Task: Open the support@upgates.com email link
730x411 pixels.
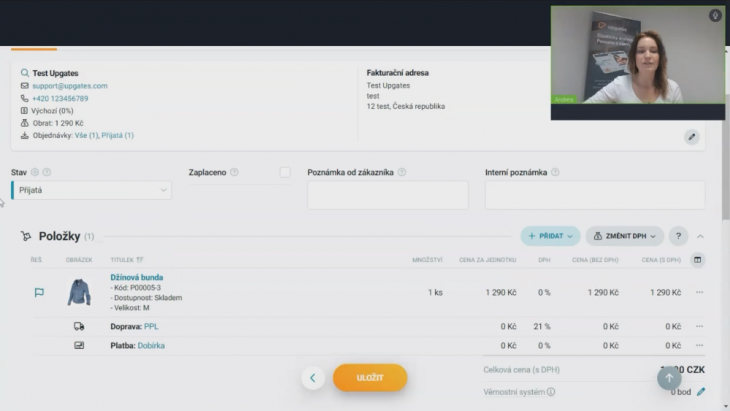Action: (69, 86)
